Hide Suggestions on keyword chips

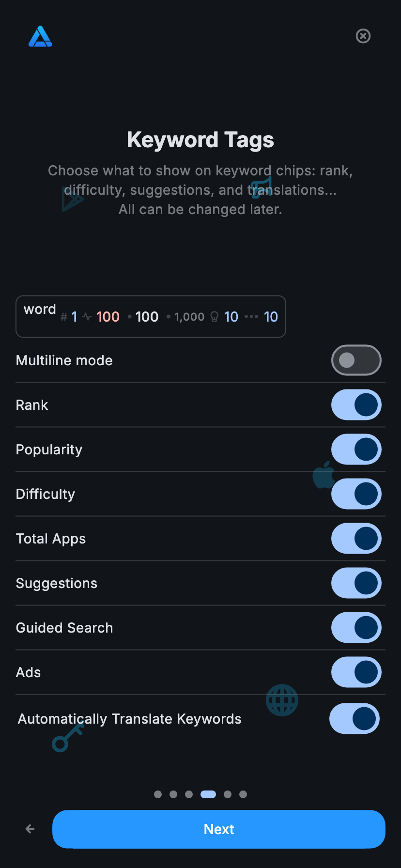coord(356,583)
